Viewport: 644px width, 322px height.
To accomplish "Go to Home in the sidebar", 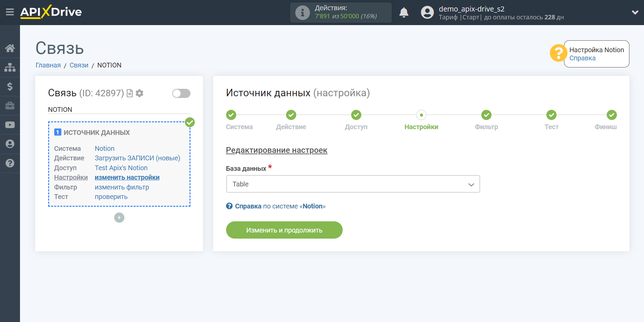I will [10, 48].
